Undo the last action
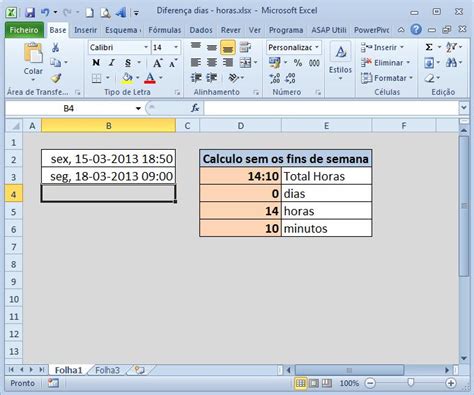The width and height of the screenshot is (474, 395). (45, 12)
